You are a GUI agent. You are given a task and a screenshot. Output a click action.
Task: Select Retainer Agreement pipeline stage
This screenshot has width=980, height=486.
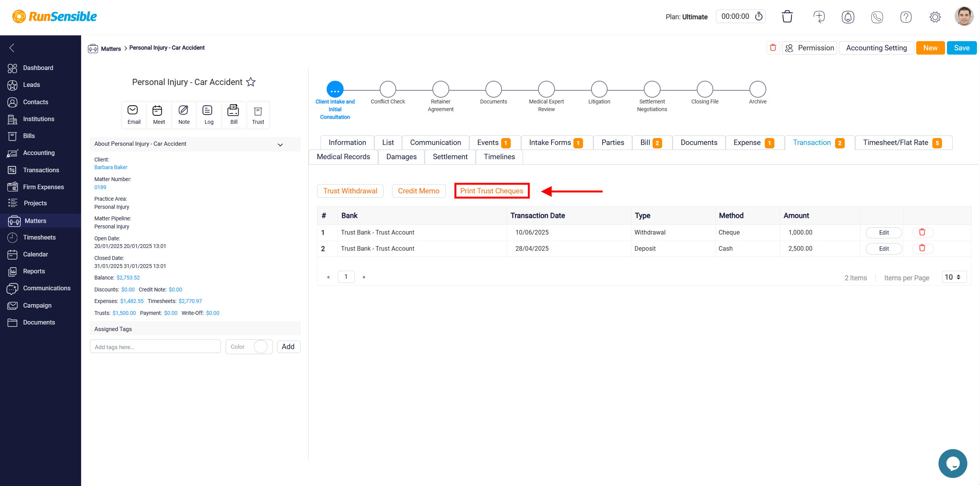click(440, 89)
